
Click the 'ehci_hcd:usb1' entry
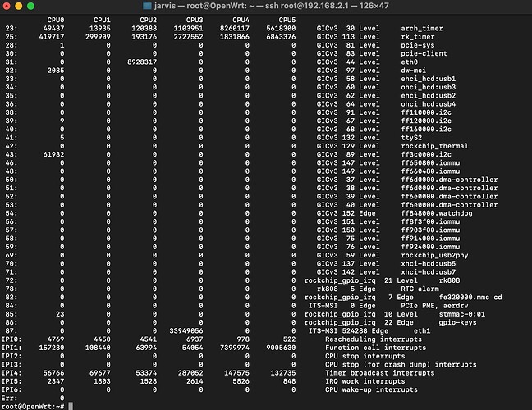429,79
